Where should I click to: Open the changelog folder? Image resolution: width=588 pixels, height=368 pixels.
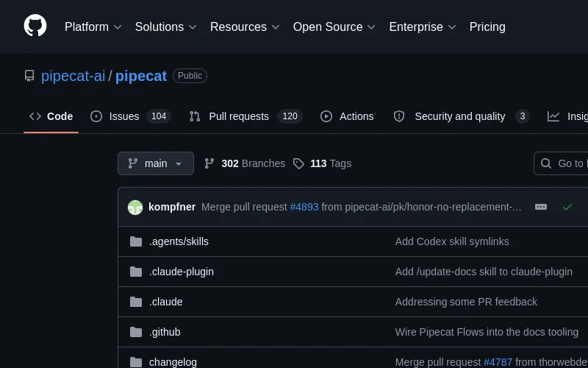tap(173, 362)
